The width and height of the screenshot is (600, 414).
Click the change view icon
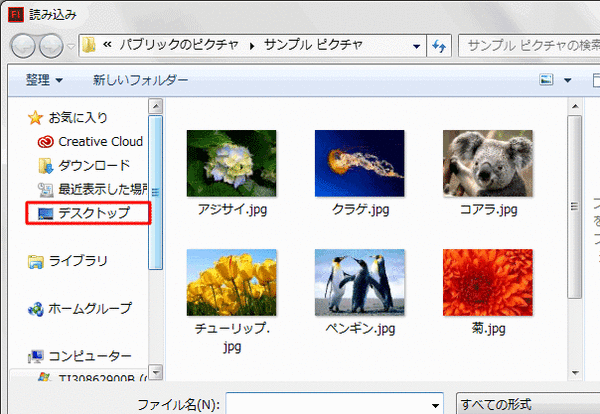(546, 80)
